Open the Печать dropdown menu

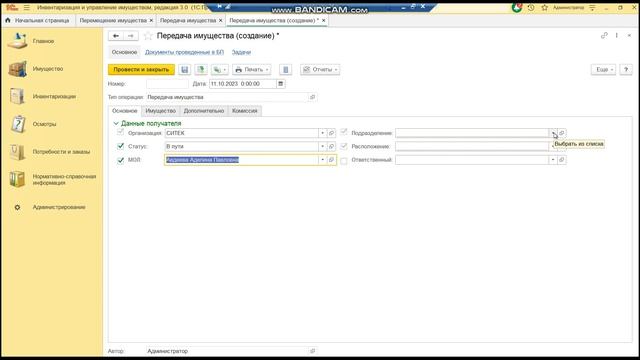tap(252, 70)
